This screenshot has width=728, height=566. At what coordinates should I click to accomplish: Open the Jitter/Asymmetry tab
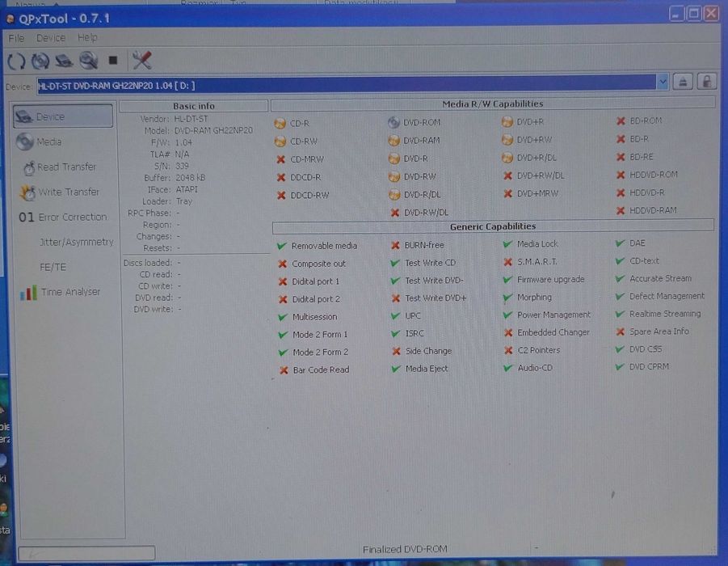pyautogui.click(x=76, y=242)
